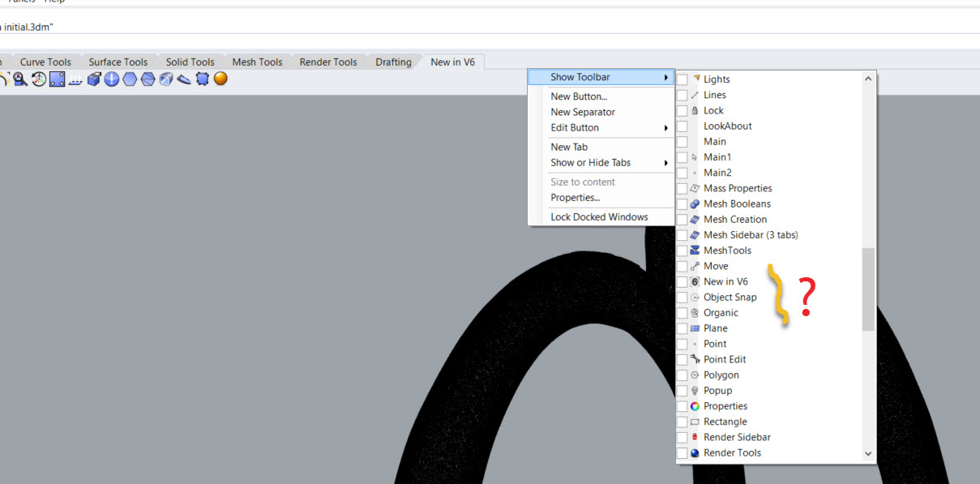
Task: Check the Lock toolbar checkbox
Action: 683,110
